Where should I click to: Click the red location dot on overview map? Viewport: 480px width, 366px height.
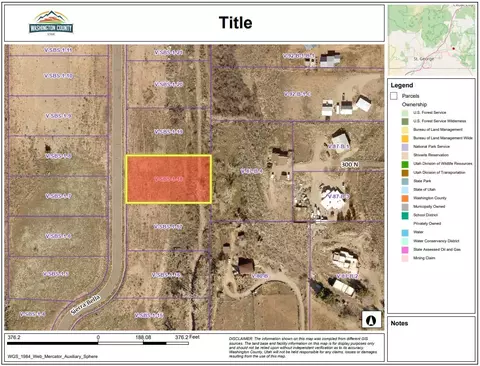[453, 49]
